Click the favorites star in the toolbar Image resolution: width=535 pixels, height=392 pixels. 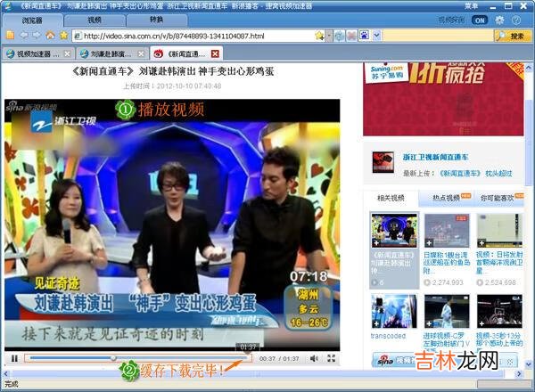point(63,36)
